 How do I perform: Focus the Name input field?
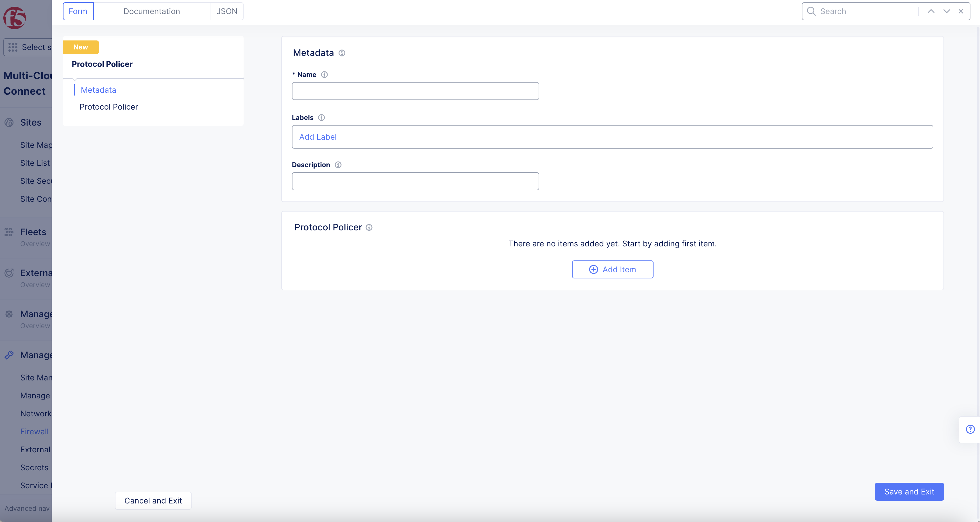tap(415, 91)
